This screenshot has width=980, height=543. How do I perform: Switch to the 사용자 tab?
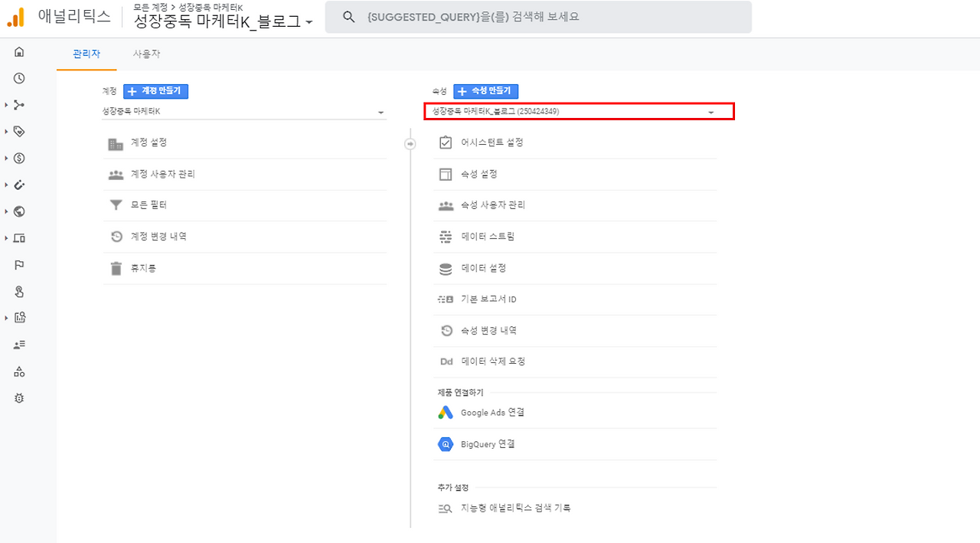[146, 54]
